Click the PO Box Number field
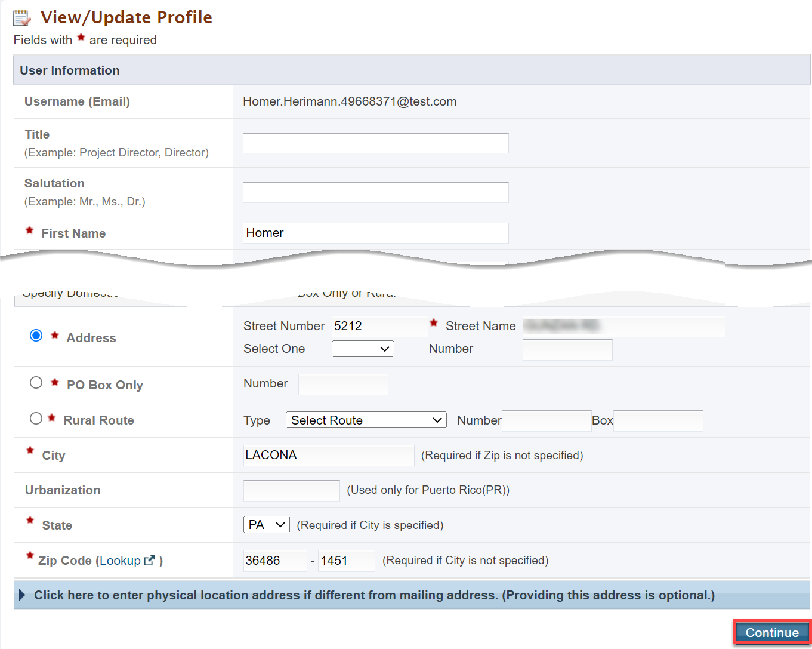 (x=343, y=384)
